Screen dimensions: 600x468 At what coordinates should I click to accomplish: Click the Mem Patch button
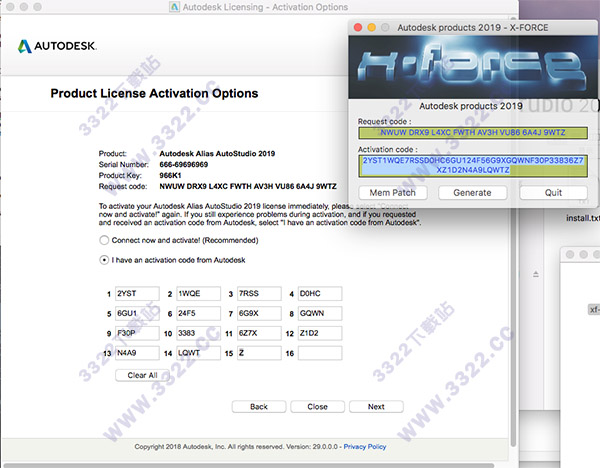[393, 193]
